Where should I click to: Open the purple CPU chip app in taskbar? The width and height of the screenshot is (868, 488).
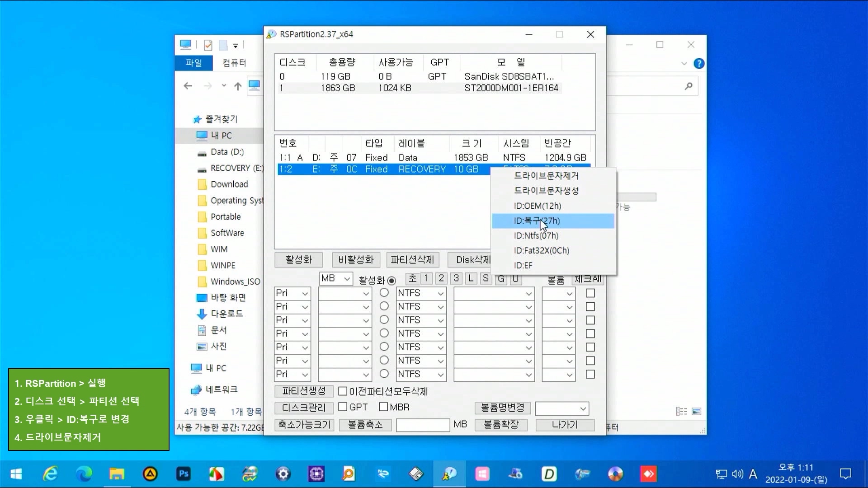[316, 474]
